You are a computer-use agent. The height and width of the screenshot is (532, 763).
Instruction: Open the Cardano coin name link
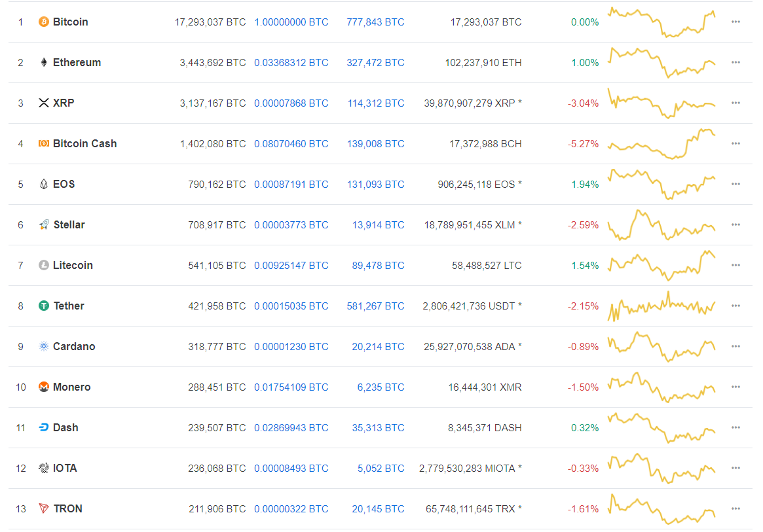click(74, 347)
